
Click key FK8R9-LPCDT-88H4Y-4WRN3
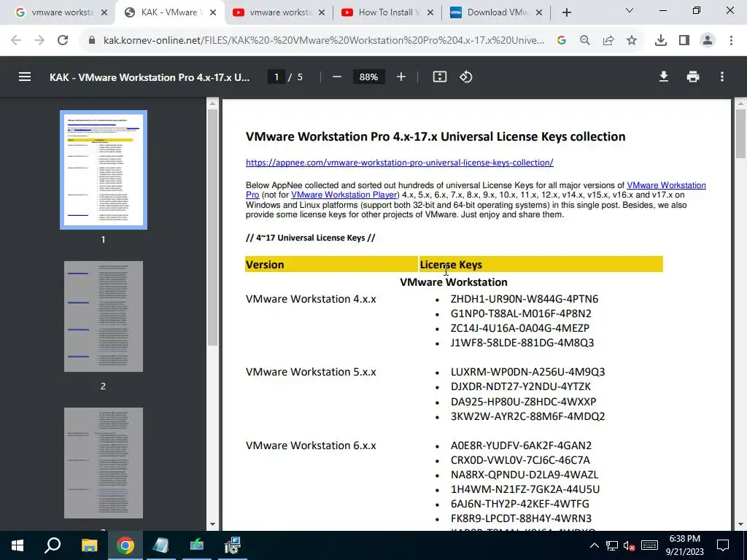[521, 518]
